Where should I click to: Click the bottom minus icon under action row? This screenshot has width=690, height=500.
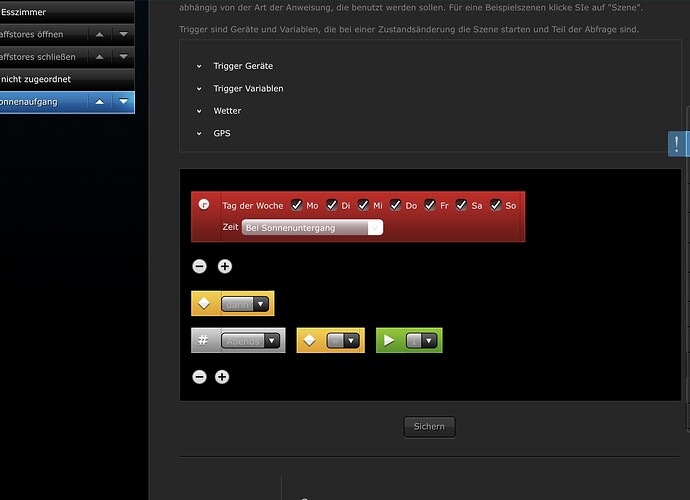[199, 377]
